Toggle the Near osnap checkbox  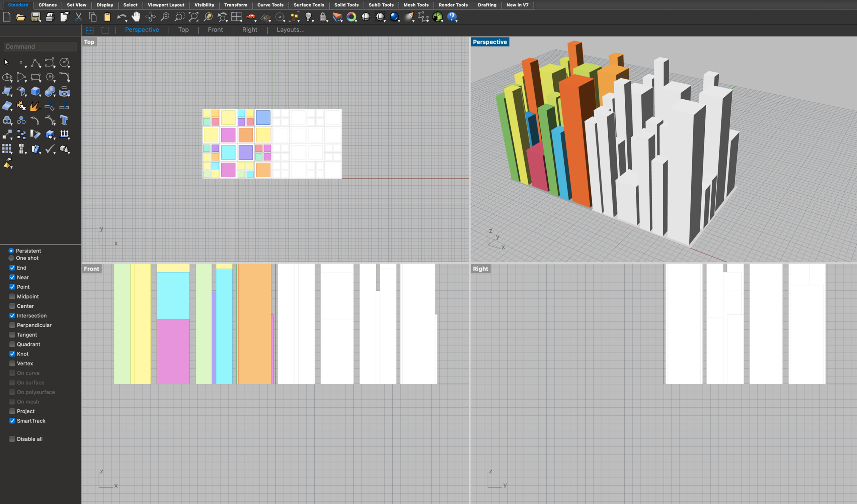(x=12, y=277)
